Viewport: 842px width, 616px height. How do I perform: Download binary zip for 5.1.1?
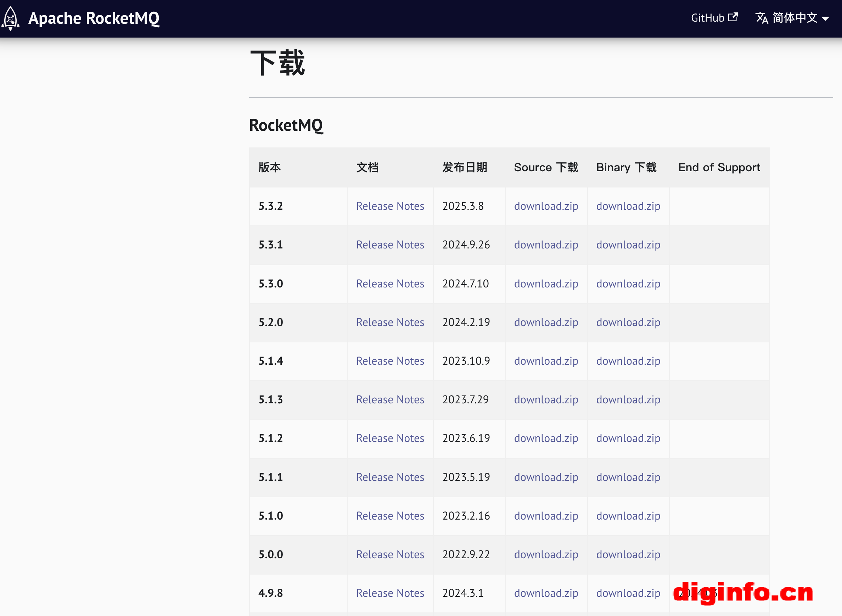click(x=628, y=477)
